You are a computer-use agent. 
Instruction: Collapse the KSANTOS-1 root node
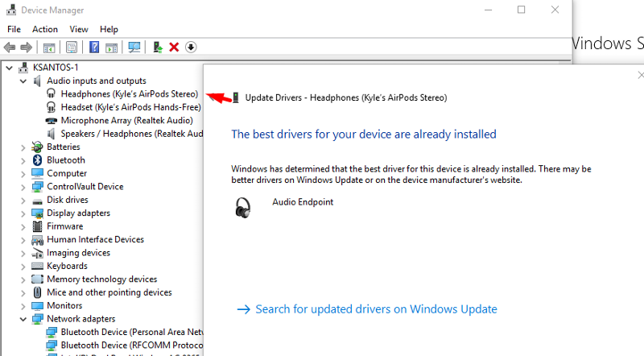click(x=9, y=68)
